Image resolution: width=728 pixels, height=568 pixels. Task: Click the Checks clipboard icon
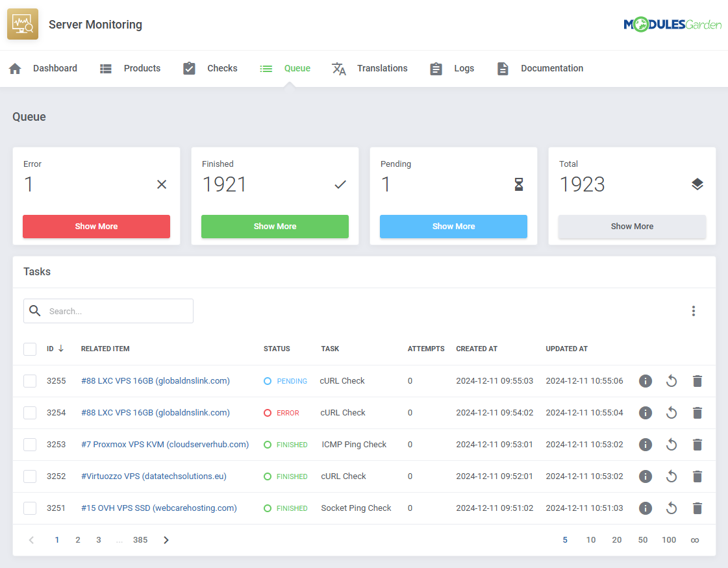click(189, 69)
